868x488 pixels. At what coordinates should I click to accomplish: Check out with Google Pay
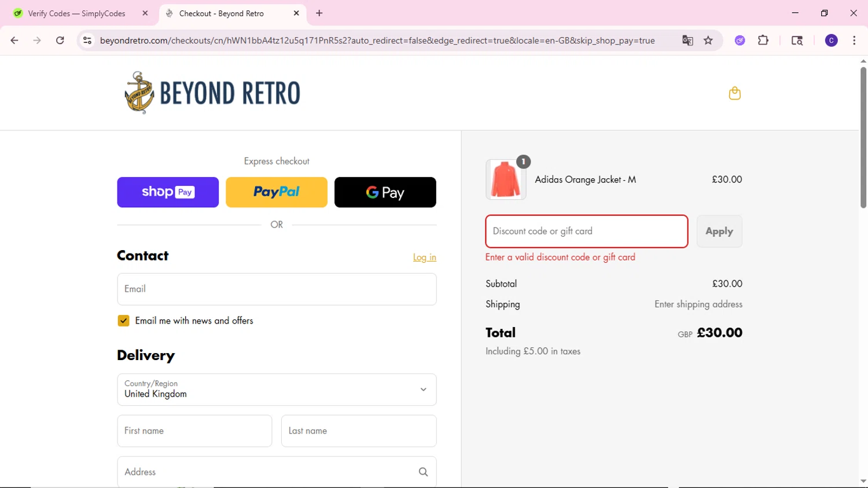click(385, 192)
